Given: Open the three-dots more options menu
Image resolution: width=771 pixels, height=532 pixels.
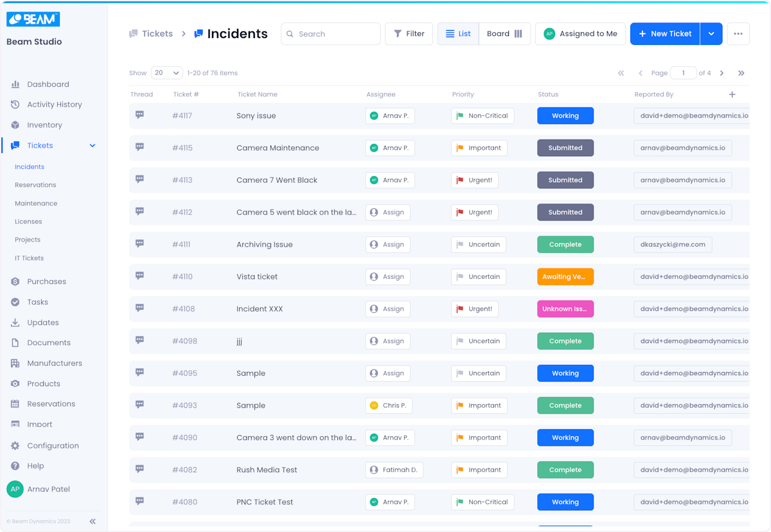Looking at the screenshot, I should tap(738, 34).
